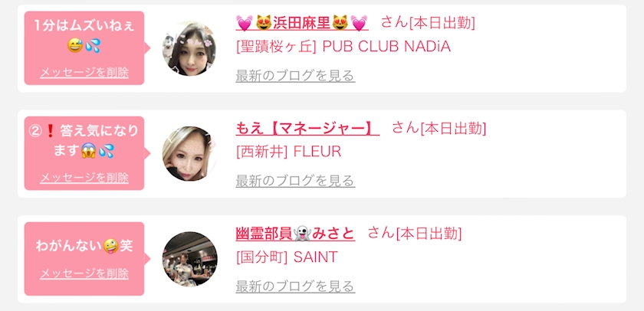The height and width of the screenshot is (311, 644).
Task: View latest blog in the SAINT card
Action: tap(295, 286)
